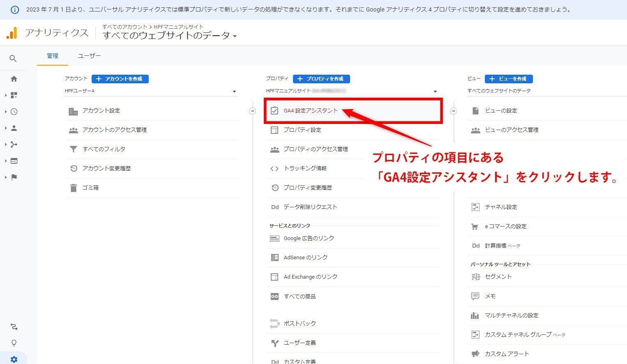
Task: Click the info icon in top banner
Action: click(x=14, y=10)
